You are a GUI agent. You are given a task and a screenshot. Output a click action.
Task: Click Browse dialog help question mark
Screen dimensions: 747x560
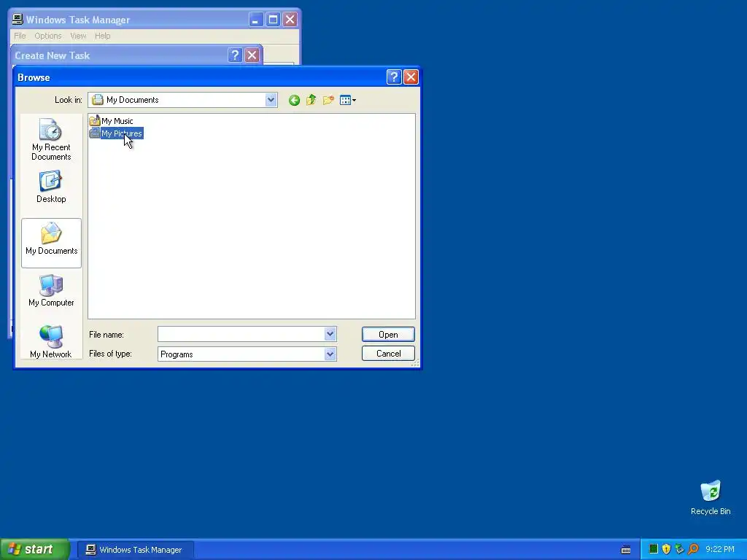(394, 77)
